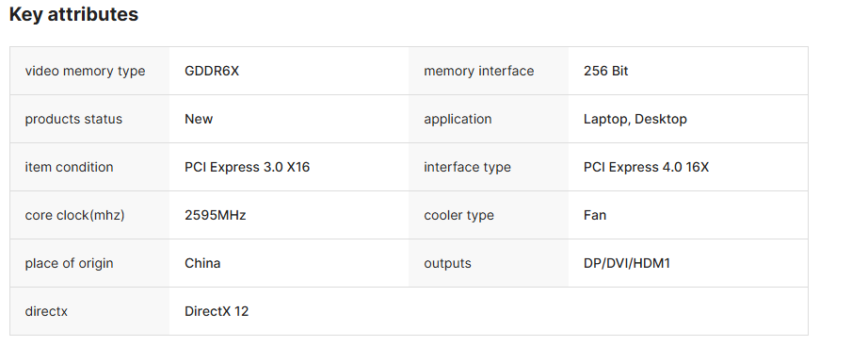Click the China origin value
This screenshot has width=868, height=346.
[202, 263]
